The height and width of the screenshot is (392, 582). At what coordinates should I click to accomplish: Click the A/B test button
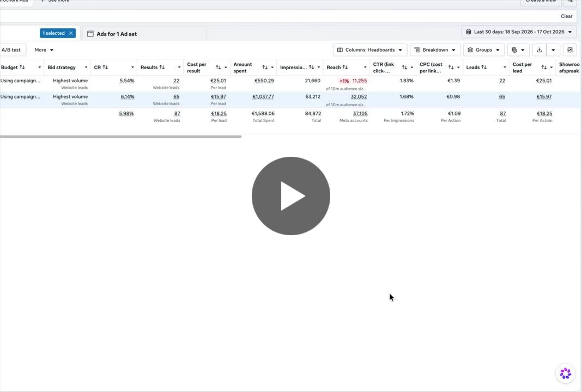(x=11, y=50)
